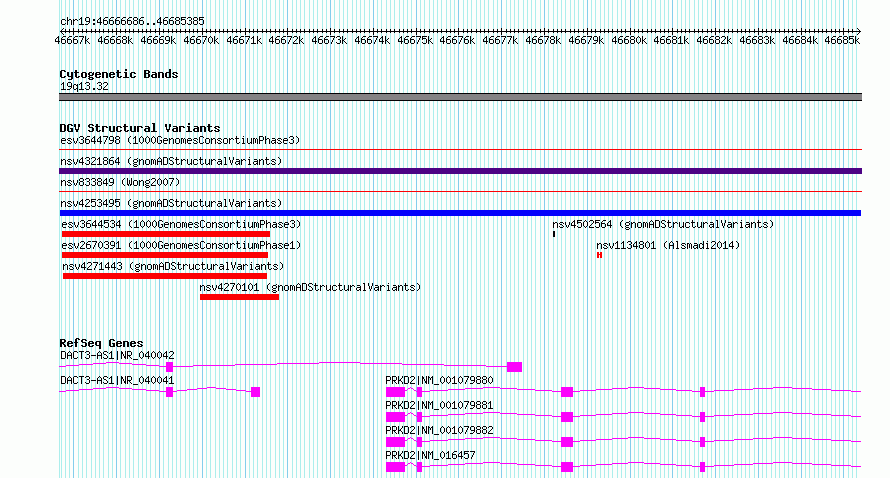Click red bar of nsv4270101 variant
Image resolution: width=890 pixels, height=478 pixels.
pyautogui.click(x=239, y=297)
